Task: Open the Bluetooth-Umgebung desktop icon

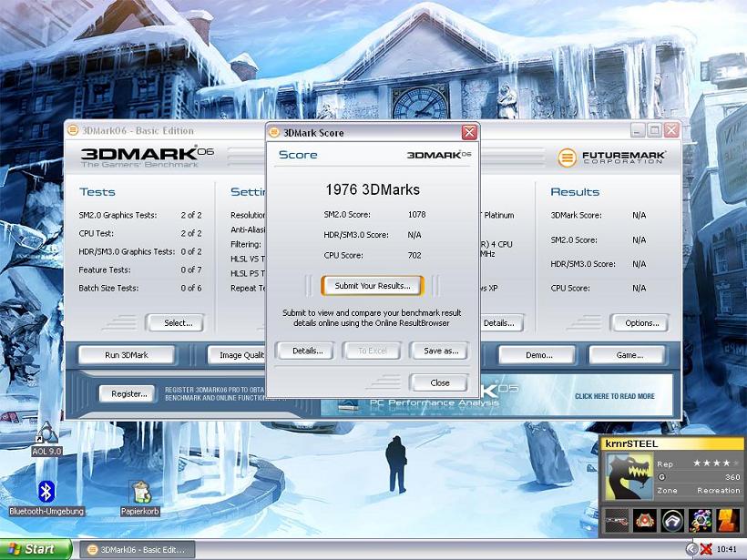Action: tap(46, 498)
